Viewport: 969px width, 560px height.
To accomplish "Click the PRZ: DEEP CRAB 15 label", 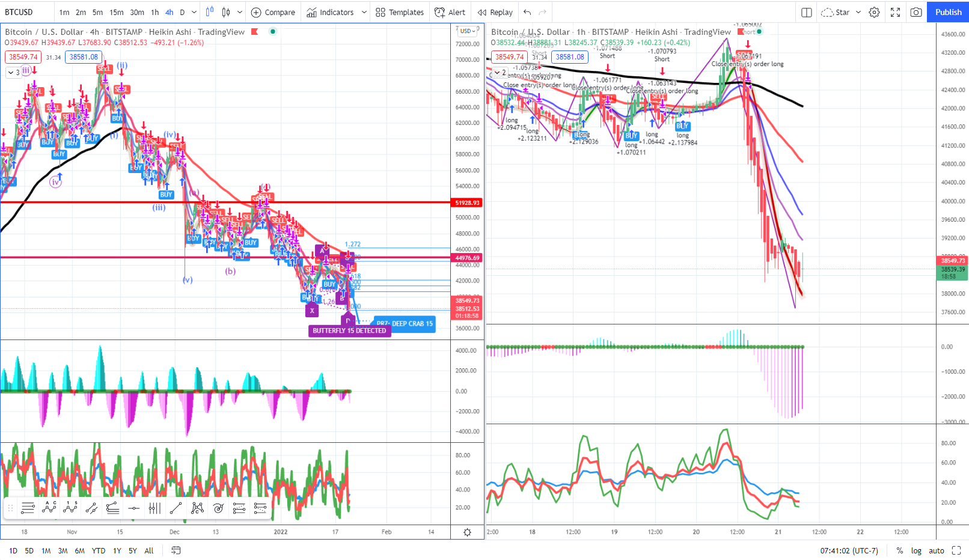I will point(404,323).
